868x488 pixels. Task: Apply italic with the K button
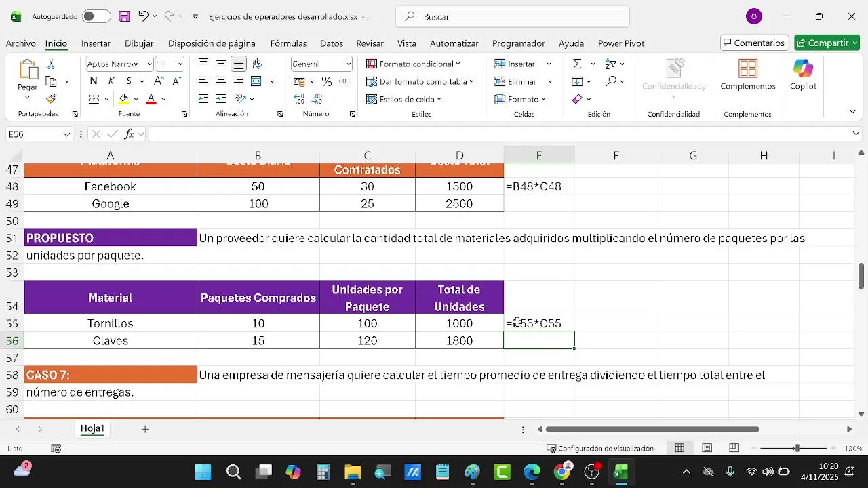110,81
